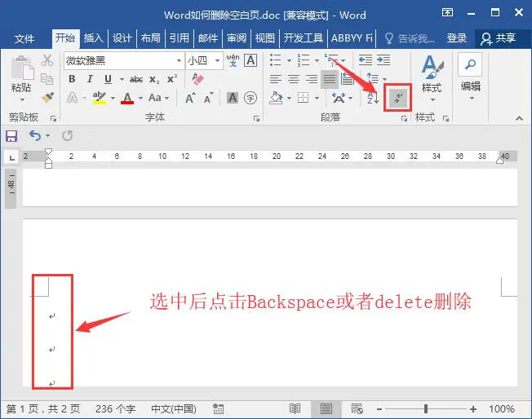The height and width of the screenshot is (419, 532).
Task: Toggle character shading A icon
Action: (233, 98)
